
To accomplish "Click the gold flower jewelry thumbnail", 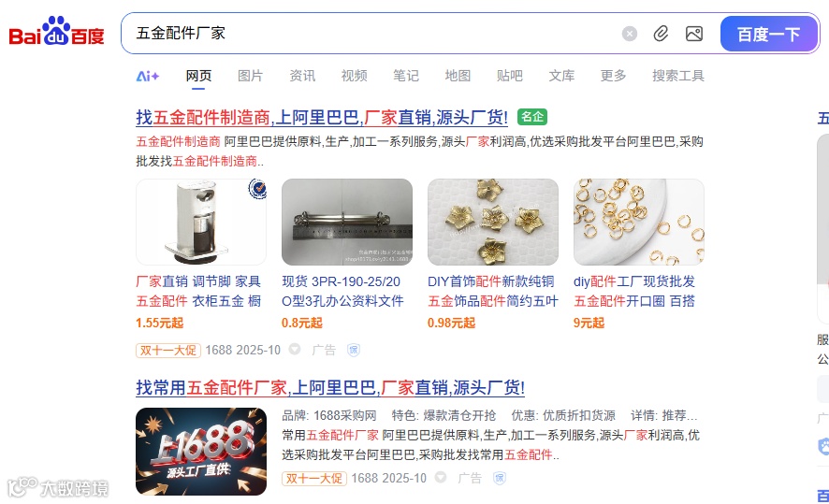I will 493,222.
